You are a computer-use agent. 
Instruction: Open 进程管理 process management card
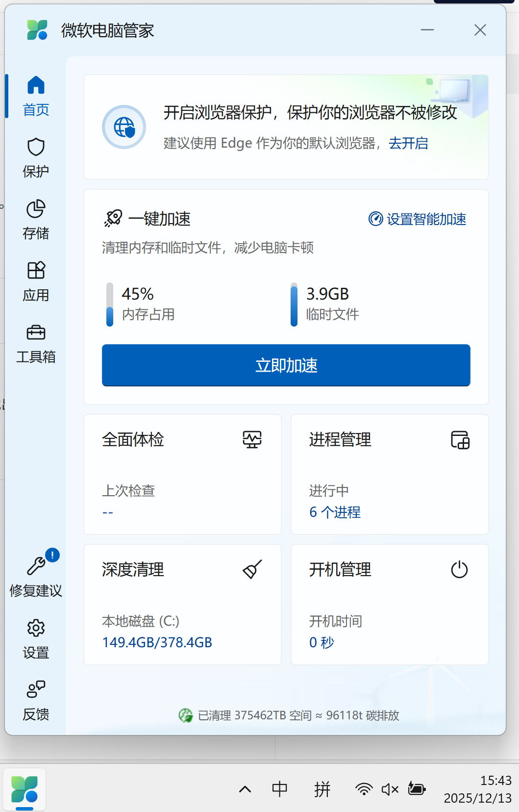point(390,474)
